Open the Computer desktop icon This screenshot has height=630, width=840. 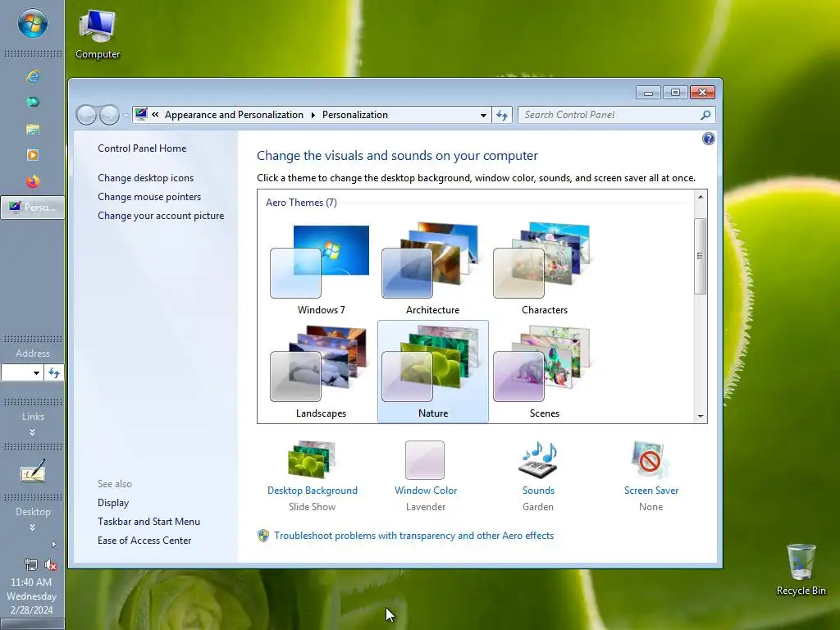click(98, 34)
